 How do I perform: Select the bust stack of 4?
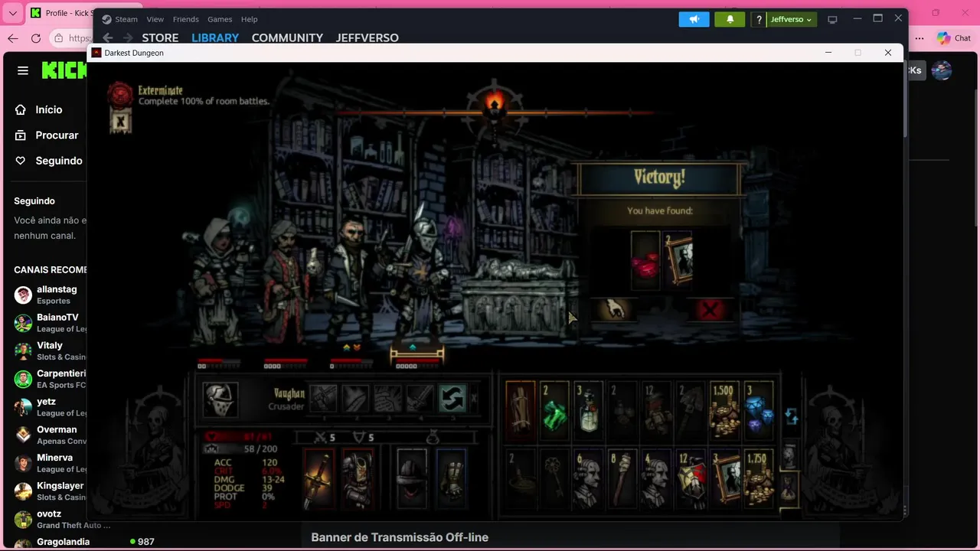(x=656, y=478)
